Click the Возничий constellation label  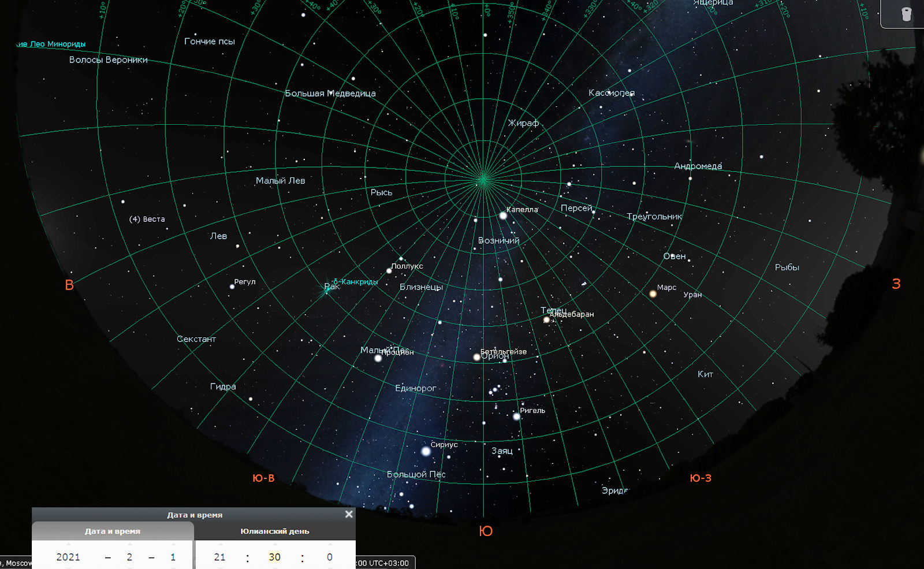tap(498, 240)
